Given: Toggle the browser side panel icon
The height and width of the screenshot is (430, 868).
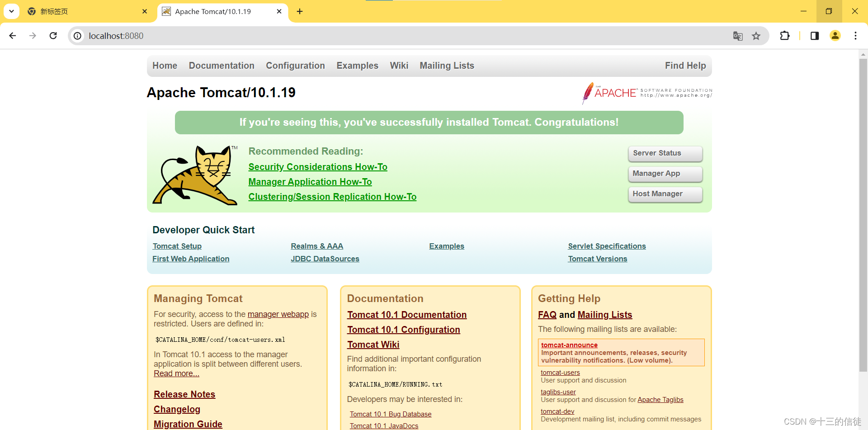Looking at the screenshot, I should point(815,36).
